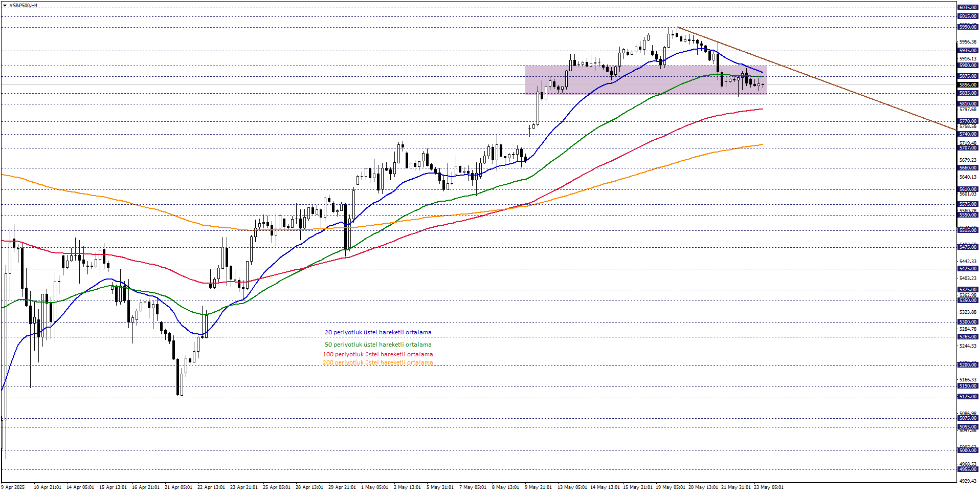Click the 6015.00 price level label
This screenshot has width=980, height=493.
click(968, 16)
